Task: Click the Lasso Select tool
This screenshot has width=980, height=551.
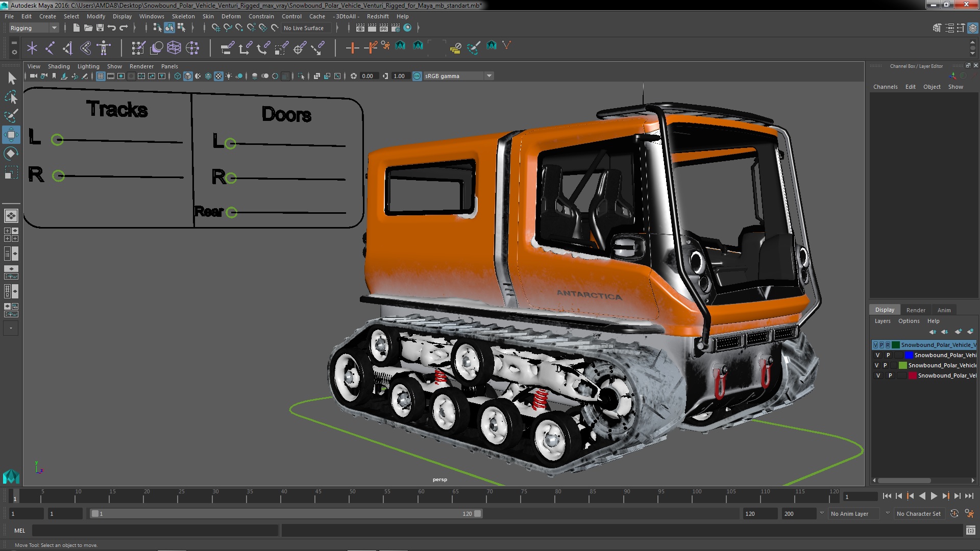Action: click(11, 97)
